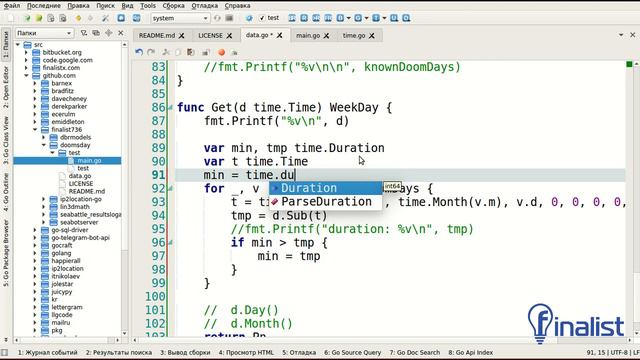The width and height of the screenshot is (640, 360).
Task: Select ParseDuration in the autocomplete popup
Action: [325, 202]
